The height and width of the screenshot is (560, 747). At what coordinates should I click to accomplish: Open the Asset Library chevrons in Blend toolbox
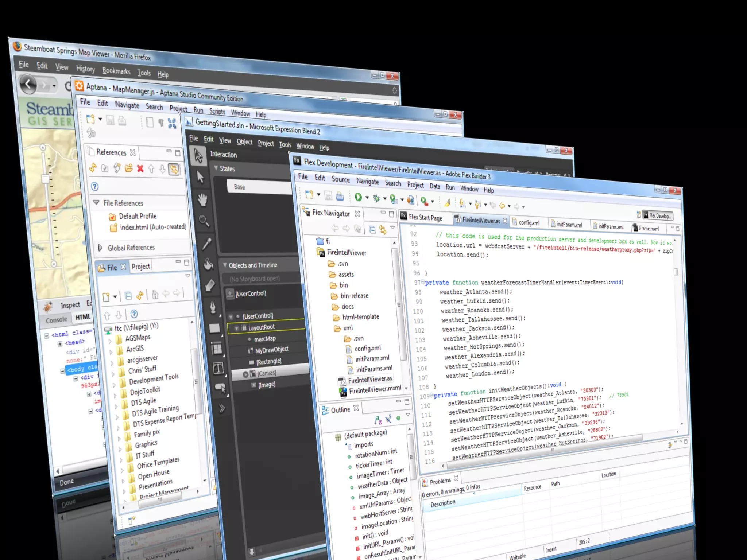point(222,409)
